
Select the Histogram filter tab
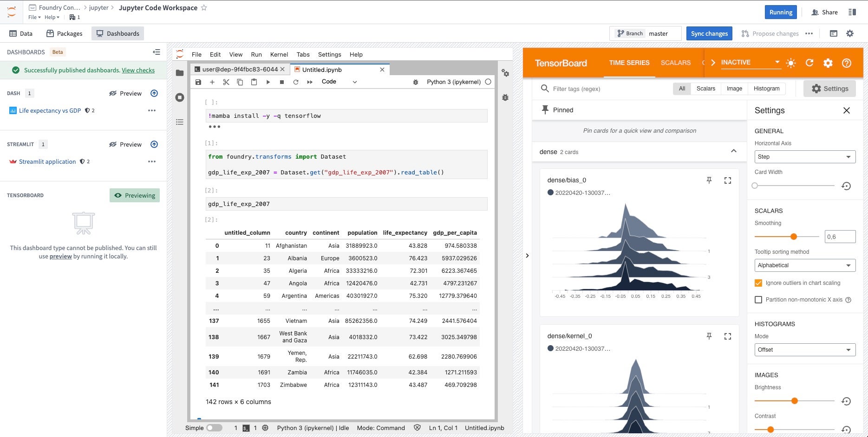[x=767, y=89]
